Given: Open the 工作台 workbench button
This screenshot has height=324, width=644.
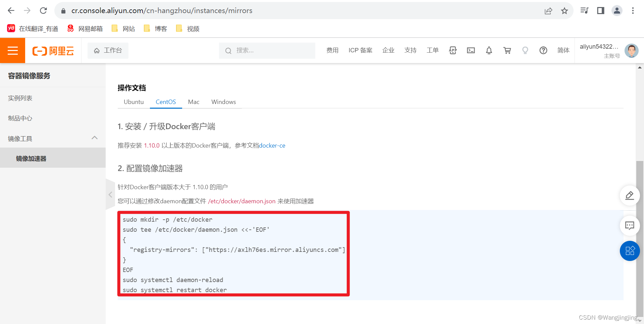Looking at the screenshot, I should tap(108, 50).
